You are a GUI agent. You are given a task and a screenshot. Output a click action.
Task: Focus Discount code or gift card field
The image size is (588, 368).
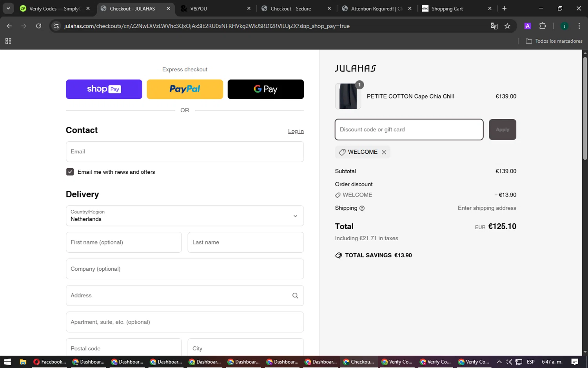[x=409, y=129]
